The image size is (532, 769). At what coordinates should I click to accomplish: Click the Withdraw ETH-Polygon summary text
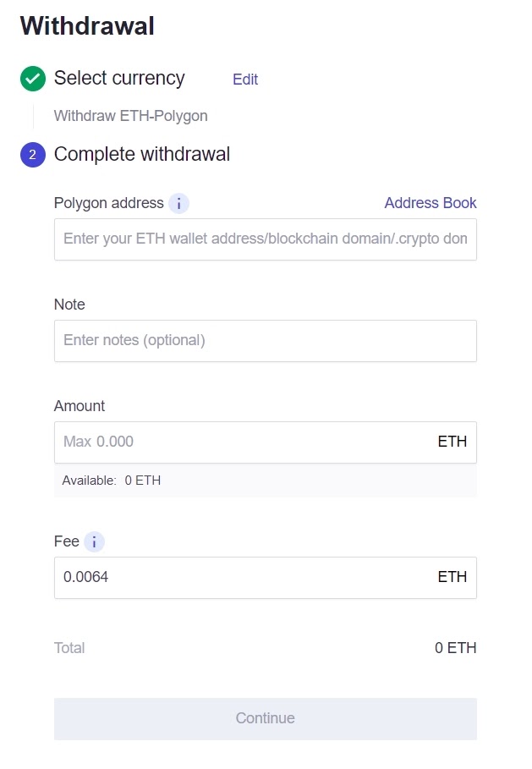point(130,116)
